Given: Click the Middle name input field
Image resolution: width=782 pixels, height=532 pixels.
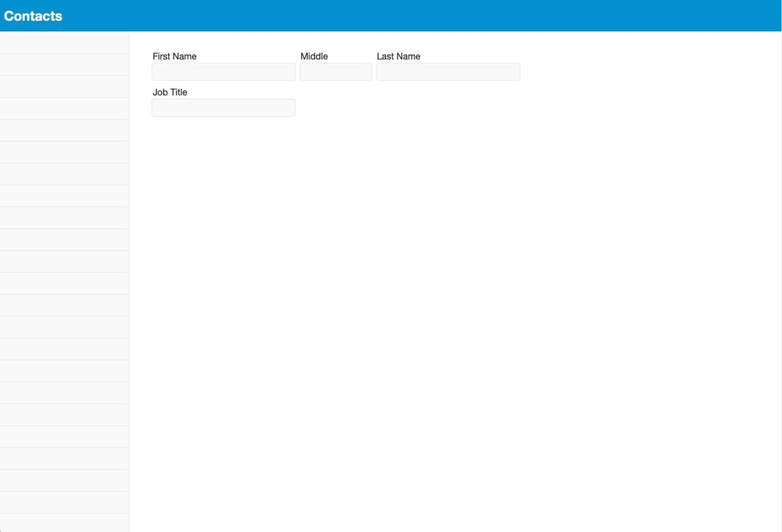Looking at the screenshot, I should coord(336,72).
